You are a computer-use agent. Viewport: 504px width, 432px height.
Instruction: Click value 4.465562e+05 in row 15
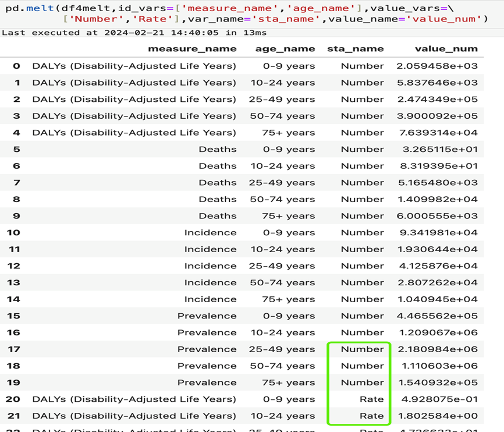click(437, 316)
